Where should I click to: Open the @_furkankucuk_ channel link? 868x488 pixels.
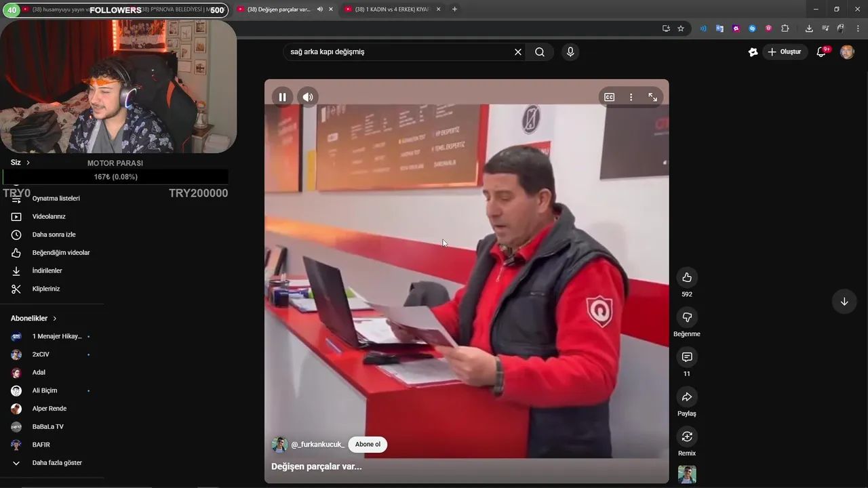tap(318, 445)
